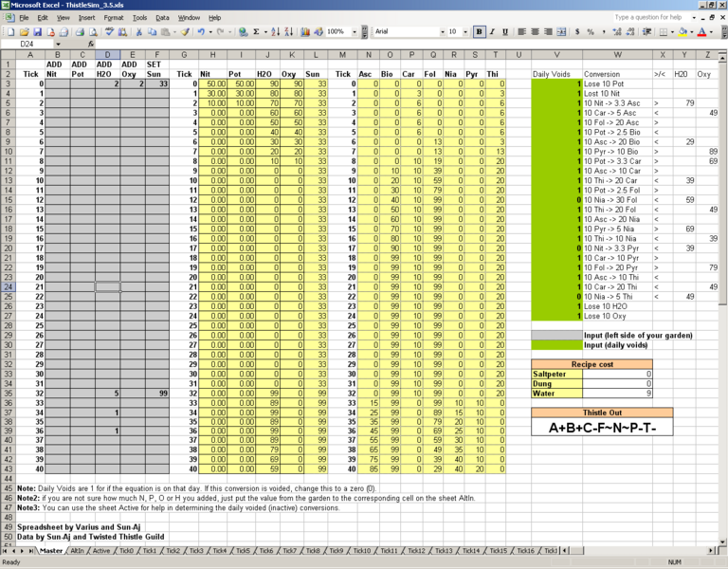Screen dimensions: 728x569
Task: Switch to the Tick10 sheet tab
Action: point(362,550)
